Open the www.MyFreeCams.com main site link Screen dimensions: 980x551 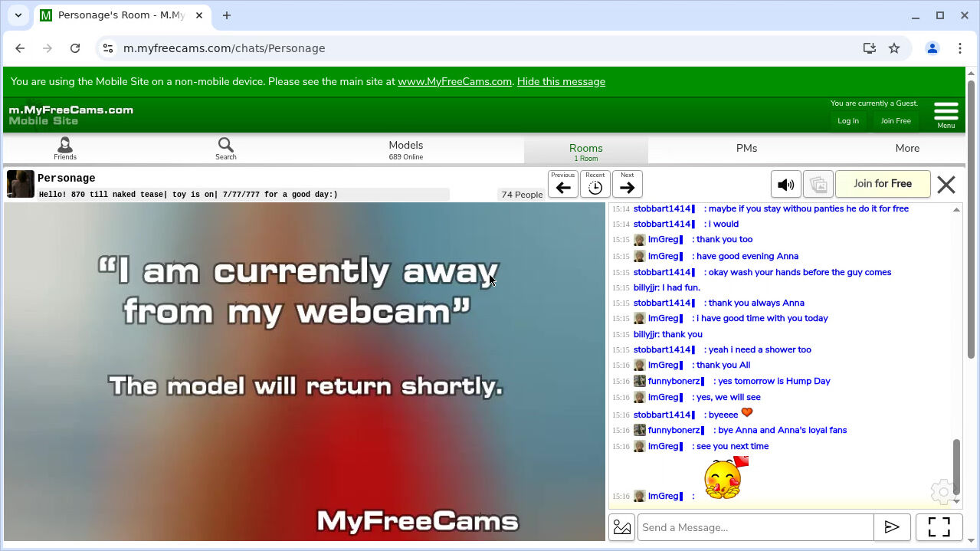click(x=454, y=81)
